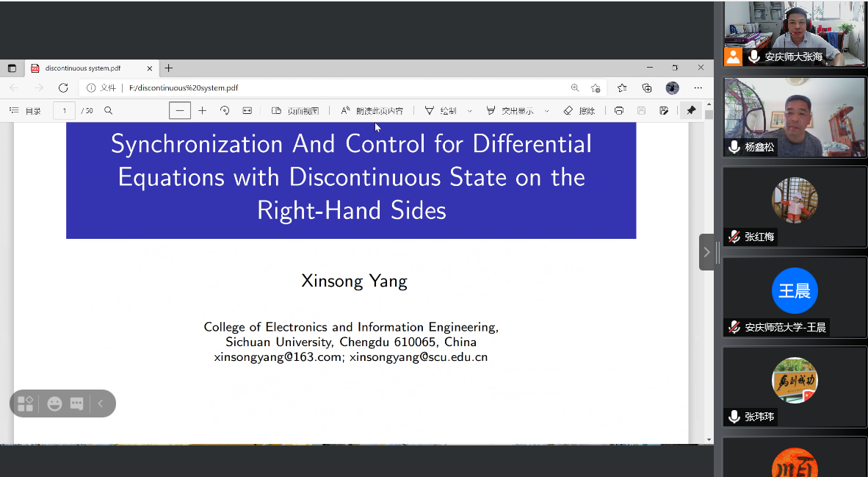Open a new browser tab

tap(169, 68)
